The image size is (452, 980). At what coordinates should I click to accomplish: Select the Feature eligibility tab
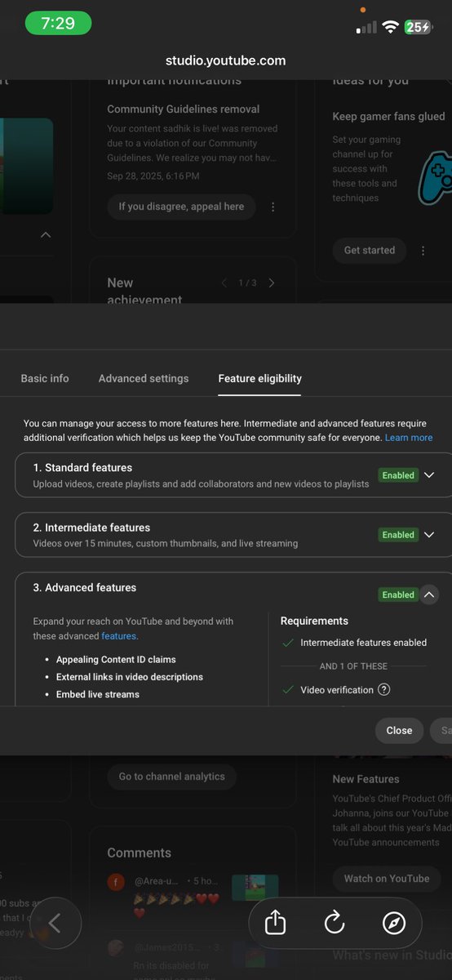(259, 378)
